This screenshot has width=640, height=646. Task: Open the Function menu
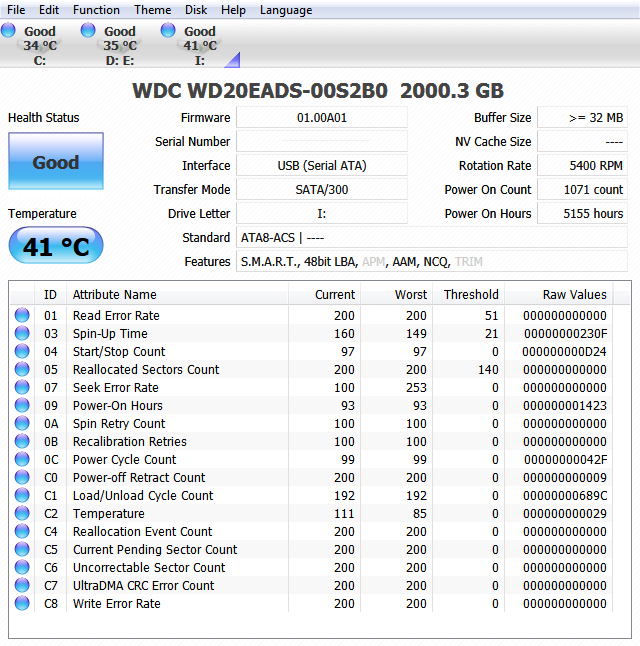click(96, 9)
